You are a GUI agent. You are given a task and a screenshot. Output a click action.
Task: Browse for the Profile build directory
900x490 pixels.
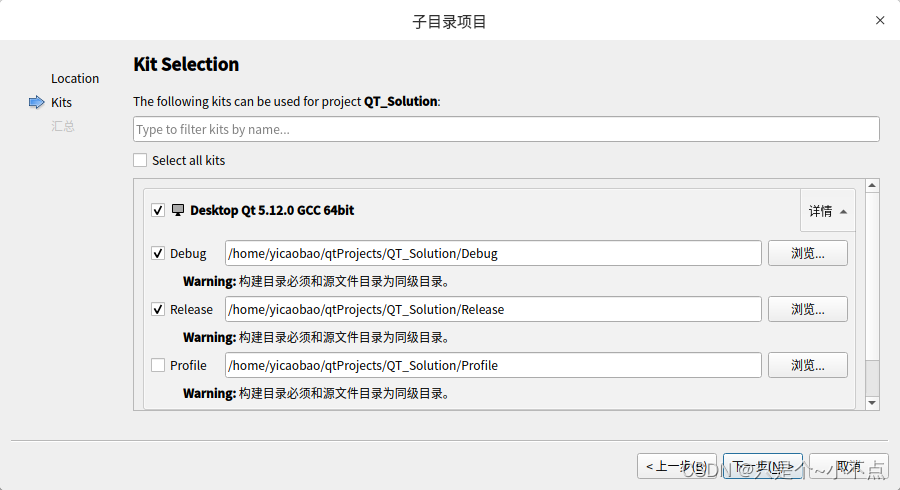coord(807,365)
